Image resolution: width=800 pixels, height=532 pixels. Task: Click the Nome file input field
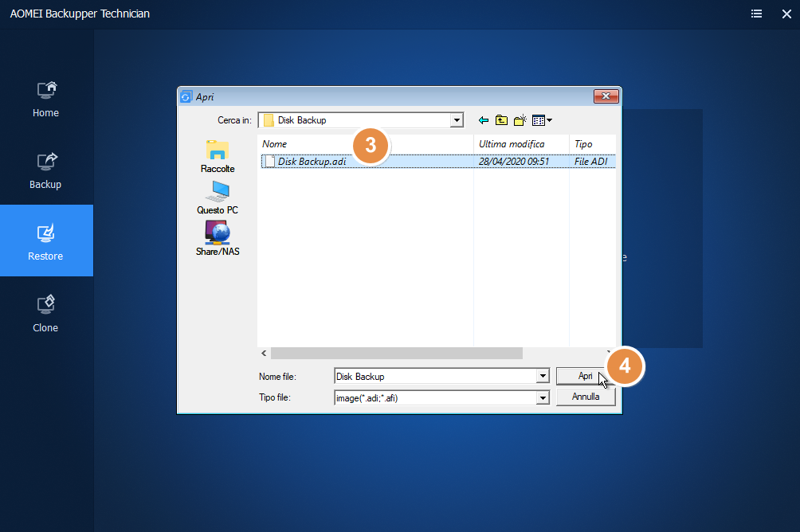(x=435, y=377)
